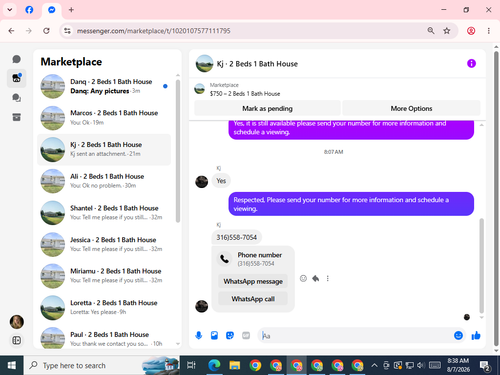The height and width of the screenshot is (375, 500).
Task: Open Task View on taskbar
Action: (x=191, y=365)
